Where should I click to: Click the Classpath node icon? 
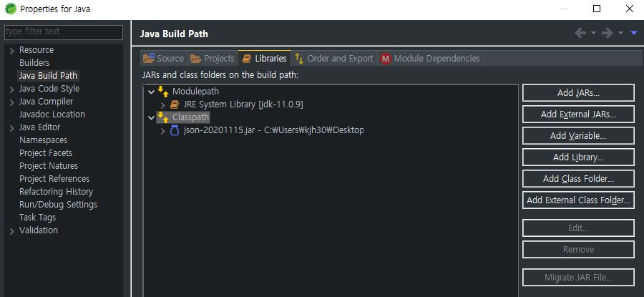coord(163,117)
